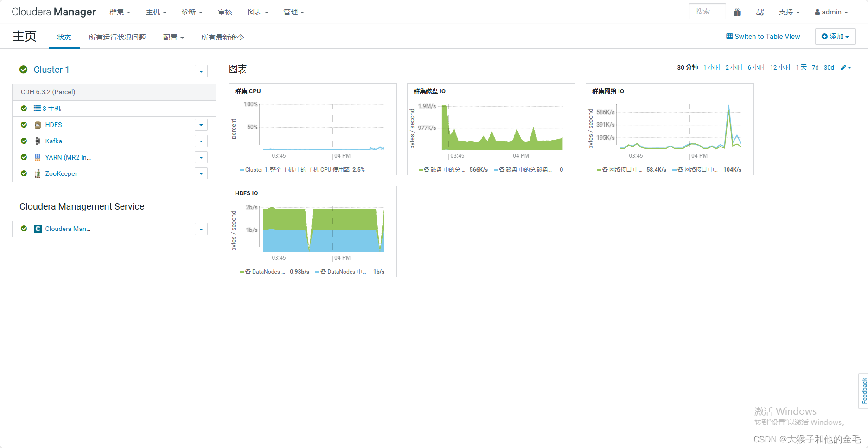Select 30 分钟 time range
Screen dimensions: 868x448
coord(687,68)
